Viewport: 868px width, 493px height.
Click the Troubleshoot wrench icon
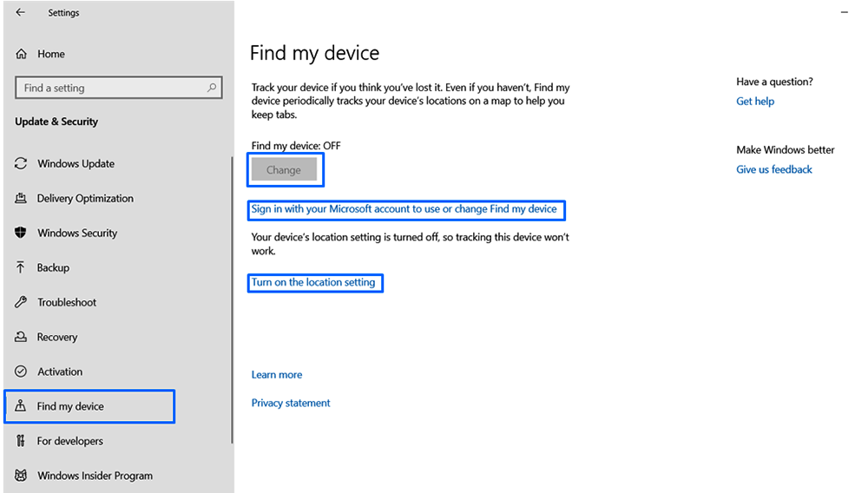pyautogui.click(x=21, y=302)
